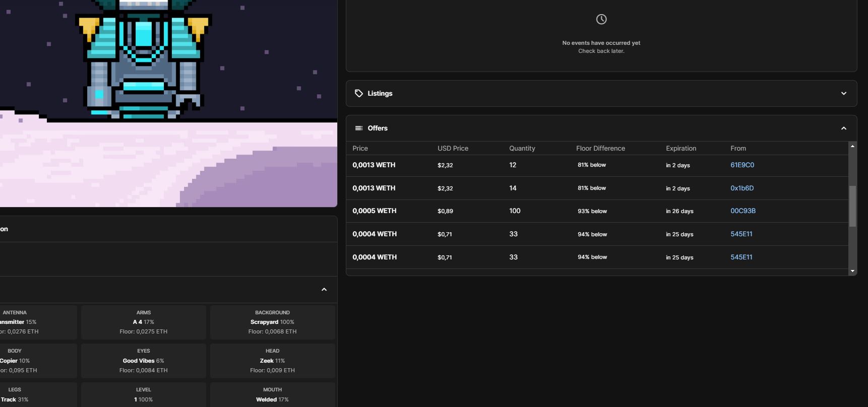Screen dimensions: 868x407
Task: Expand the Listings section chevron
Action: [x=844, y=93]
